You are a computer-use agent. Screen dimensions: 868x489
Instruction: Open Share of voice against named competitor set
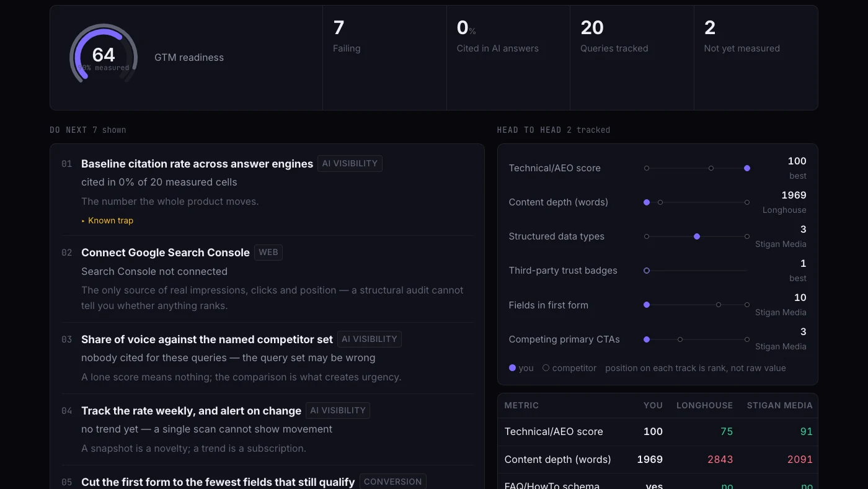[x=207, y=339]
